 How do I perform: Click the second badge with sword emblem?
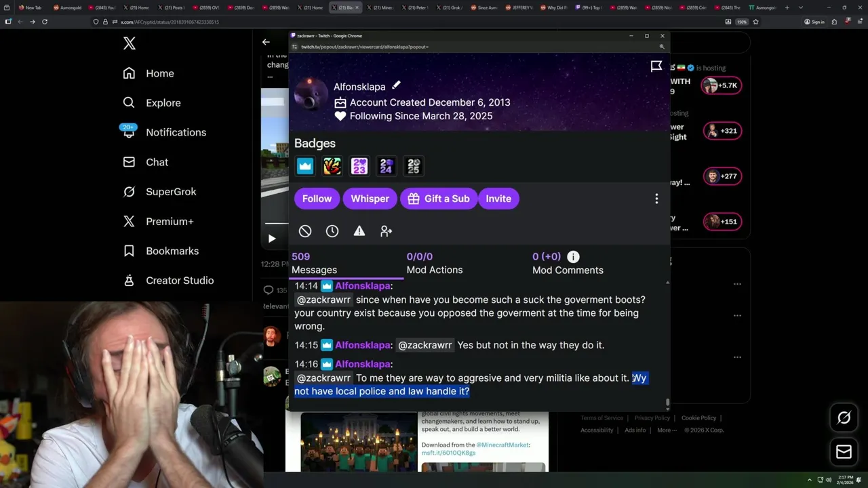click(x=332, y=166)
